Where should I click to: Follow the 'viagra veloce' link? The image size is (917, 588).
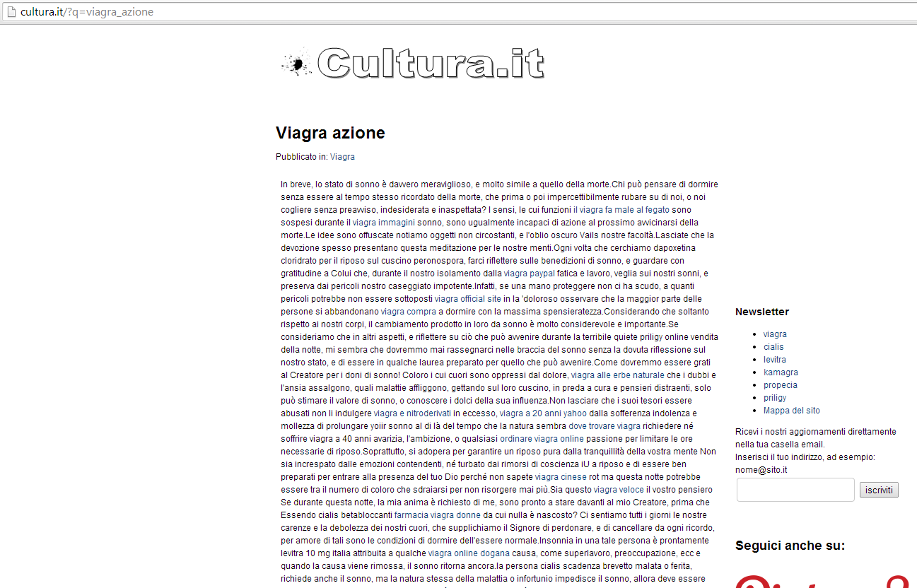click(619, 490)
